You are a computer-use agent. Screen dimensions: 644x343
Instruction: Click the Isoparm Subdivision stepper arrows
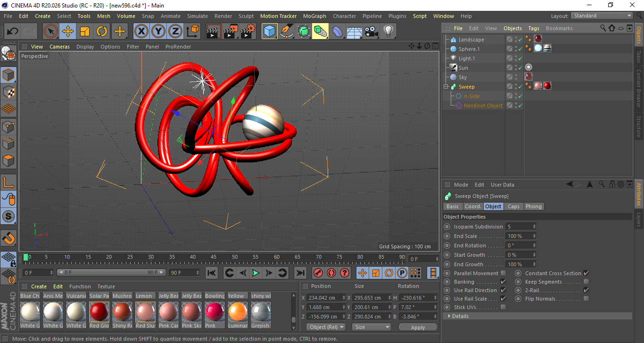(x=534, y=227)
